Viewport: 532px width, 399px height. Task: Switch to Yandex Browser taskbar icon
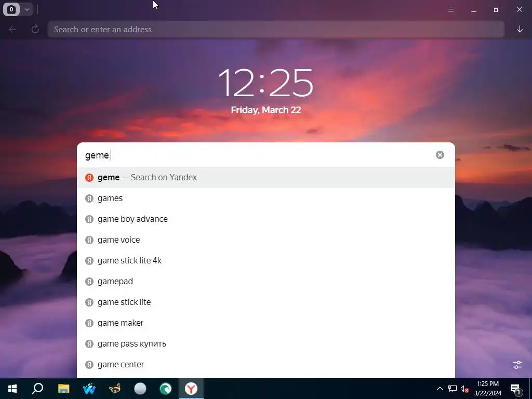tap(191, 389)
